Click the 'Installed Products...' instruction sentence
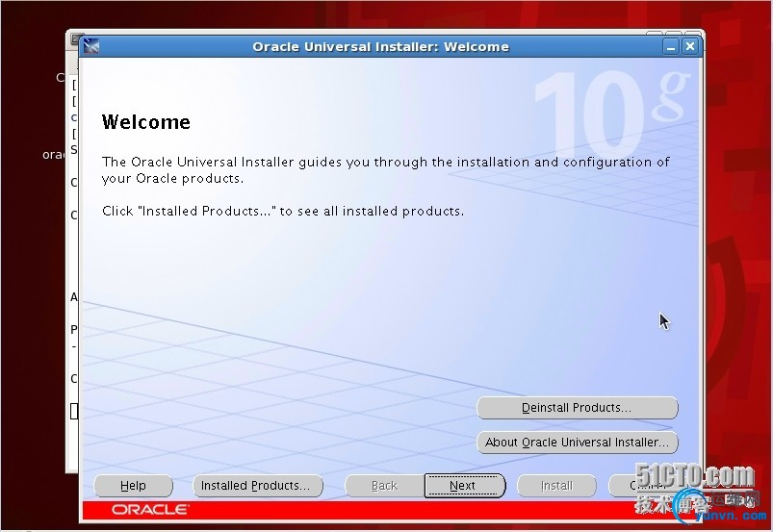Viewport: 773px width, 532px height. [283, 212]
